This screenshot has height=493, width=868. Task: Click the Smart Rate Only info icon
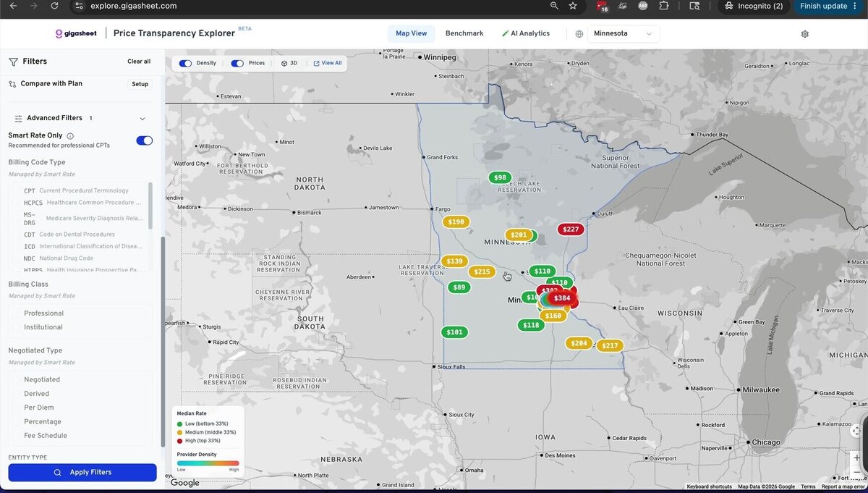pyautogui.click(x=70, y=136)
